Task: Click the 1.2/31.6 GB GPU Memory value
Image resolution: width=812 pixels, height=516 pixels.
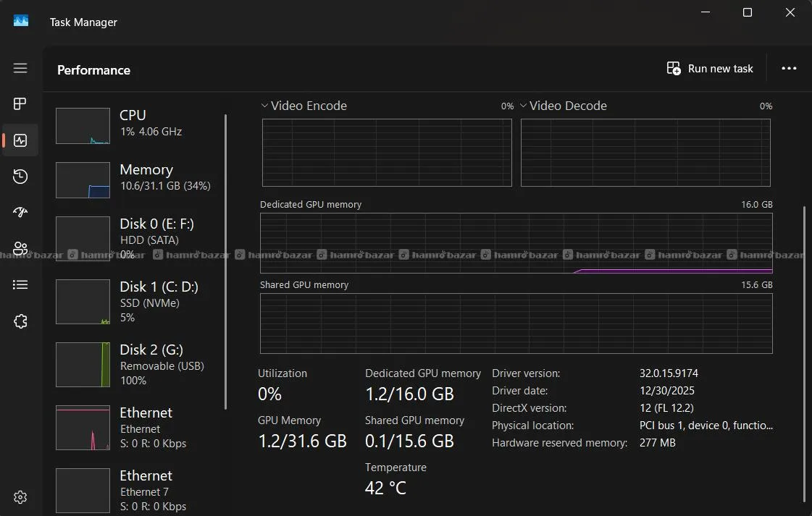Action: (x=302, y=441)
